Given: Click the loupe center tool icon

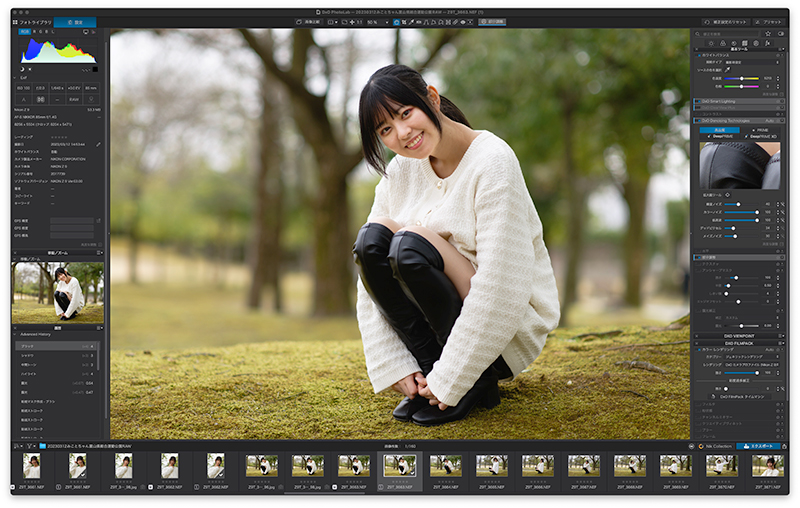Looking at the screenshot, I should (728, 194).
